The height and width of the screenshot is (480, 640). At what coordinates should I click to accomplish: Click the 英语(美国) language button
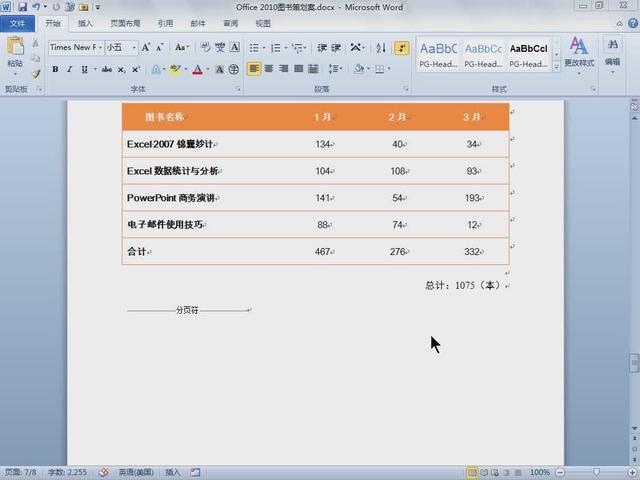pos(138,472)
